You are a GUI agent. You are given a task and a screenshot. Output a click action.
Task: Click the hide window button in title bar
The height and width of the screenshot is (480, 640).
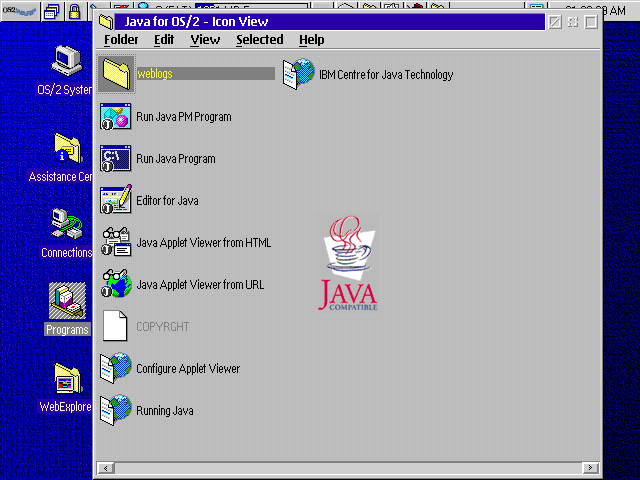pyautogui.click(x=554, y=22)
